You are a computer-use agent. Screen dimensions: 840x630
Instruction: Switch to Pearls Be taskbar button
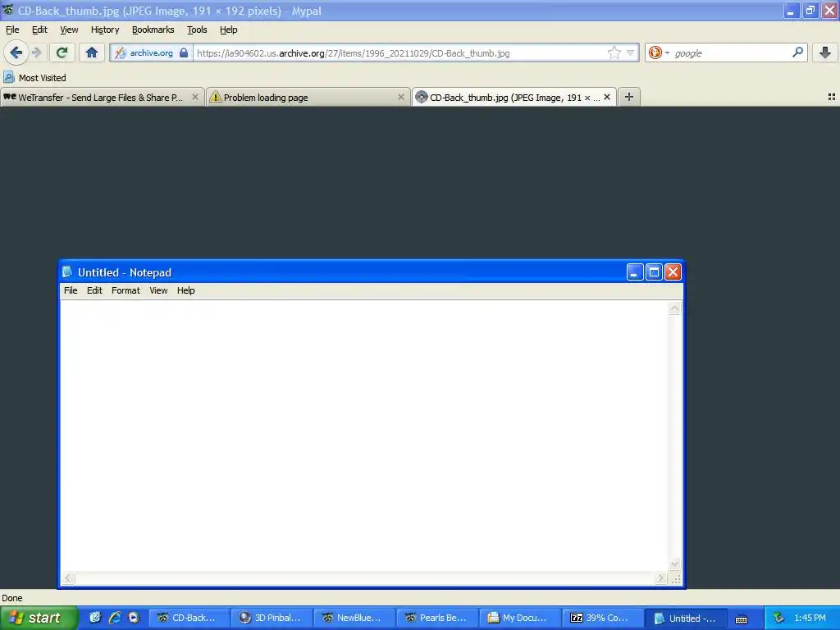[437, 618]
